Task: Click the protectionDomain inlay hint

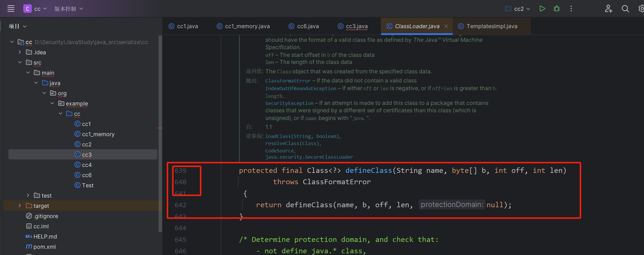Action: (452, 205)
